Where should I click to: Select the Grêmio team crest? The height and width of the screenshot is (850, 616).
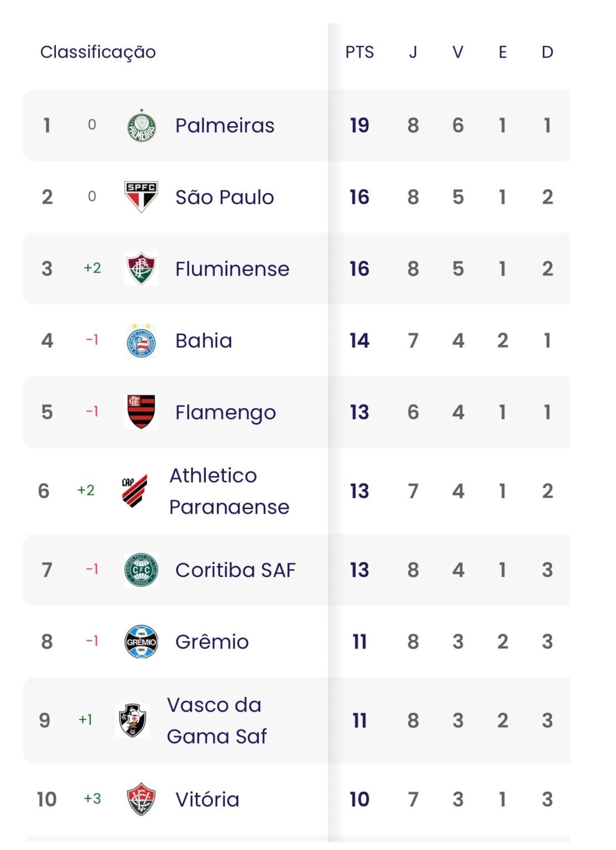141,642
